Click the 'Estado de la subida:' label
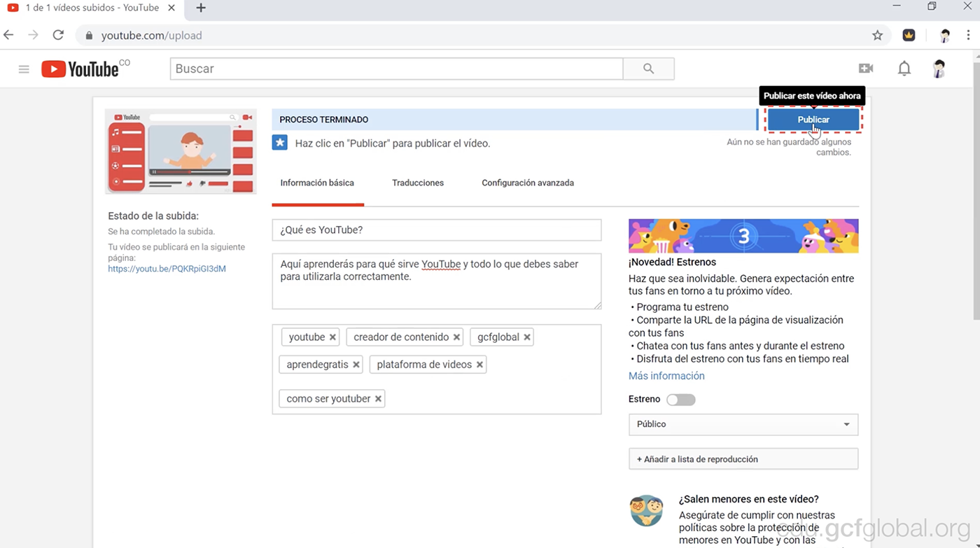Screen dimensions: 980x548 153,216
